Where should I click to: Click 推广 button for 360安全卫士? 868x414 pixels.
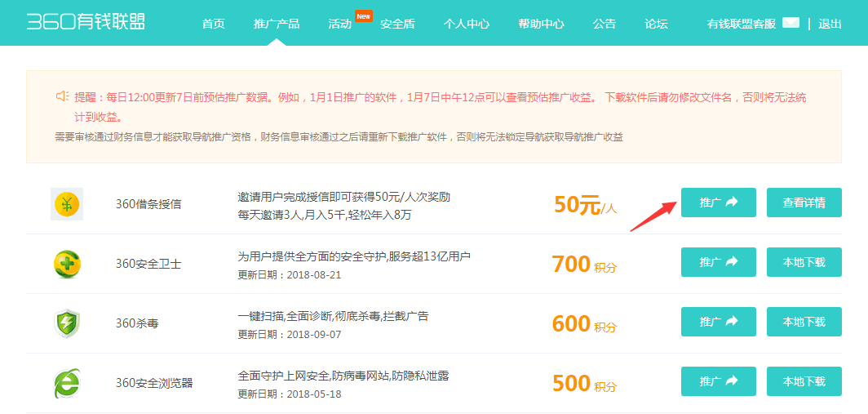[x=718, y=262]
